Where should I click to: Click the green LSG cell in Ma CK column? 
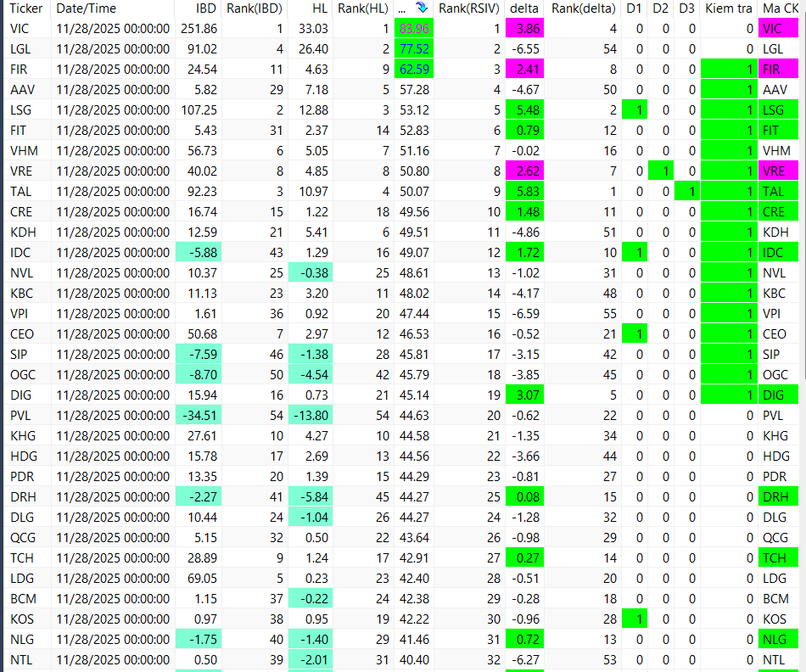coord(778,110)
